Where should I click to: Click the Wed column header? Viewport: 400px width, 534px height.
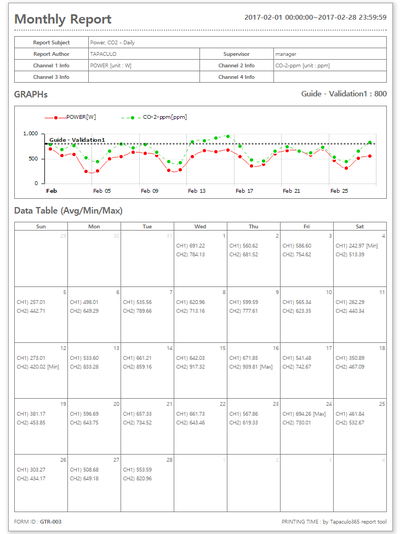coord(200,226)
